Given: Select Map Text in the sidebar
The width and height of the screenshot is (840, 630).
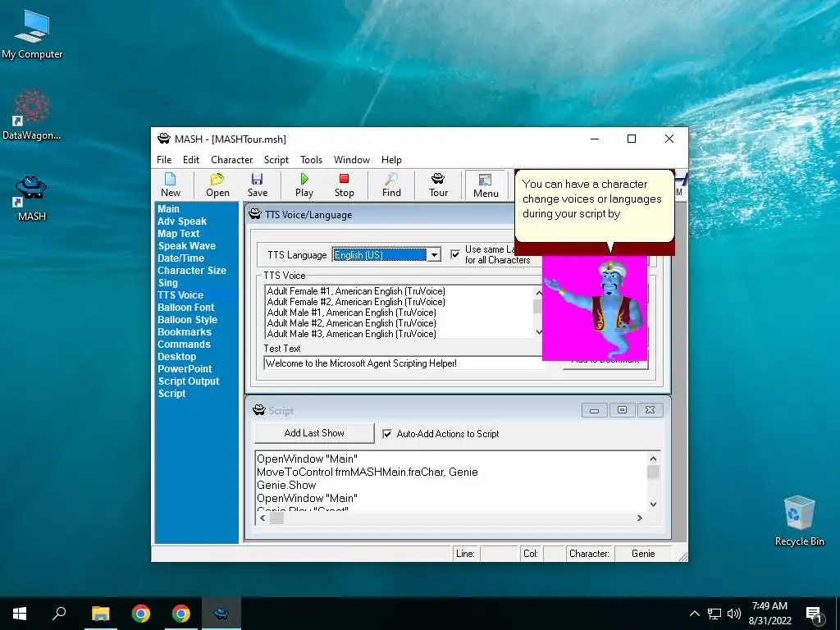Looking at the screenshot, I should (x=178, y=234).
